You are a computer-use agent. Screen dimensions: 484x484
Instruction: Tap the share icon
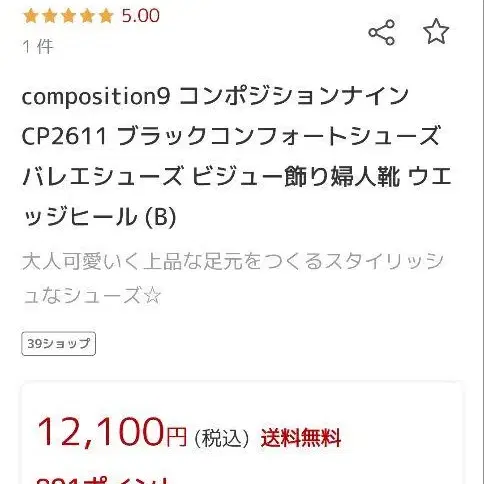tap(381, 32)
